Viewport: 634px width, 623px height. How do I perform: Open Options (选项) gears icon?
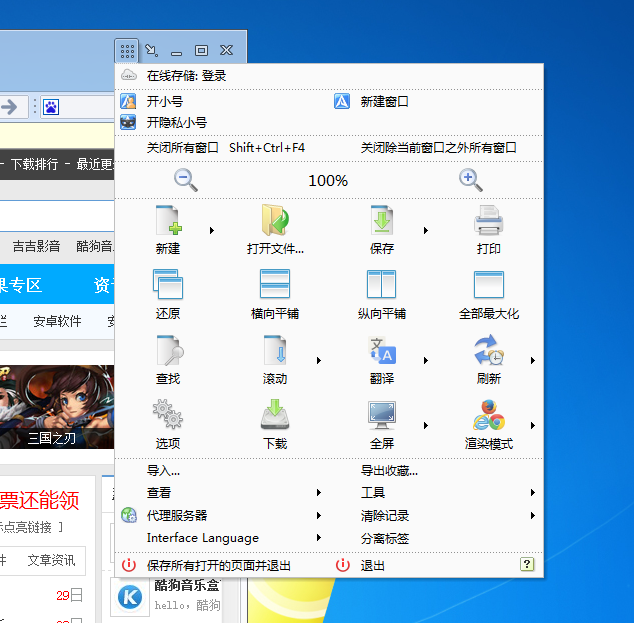point(168,415)
